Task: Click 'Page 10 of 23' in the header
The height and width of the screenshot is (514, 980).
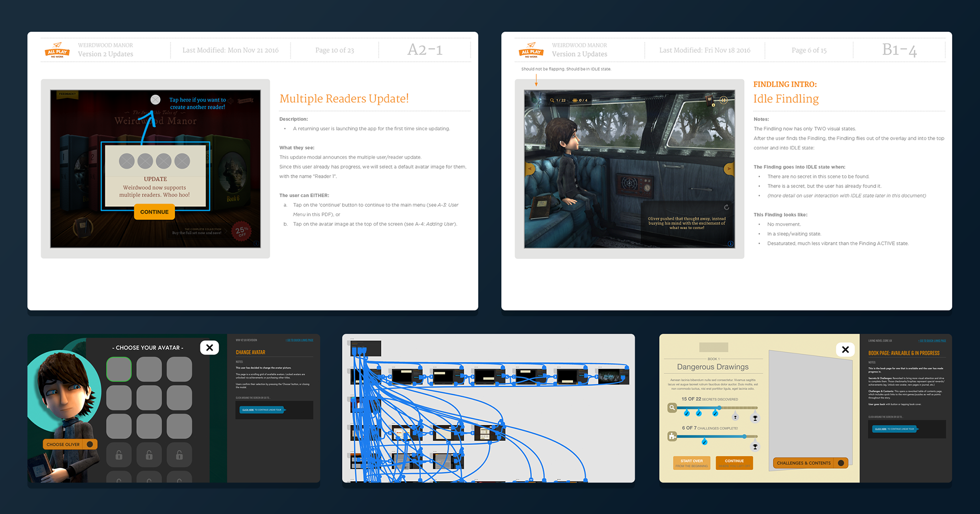Action: (335, 50)
